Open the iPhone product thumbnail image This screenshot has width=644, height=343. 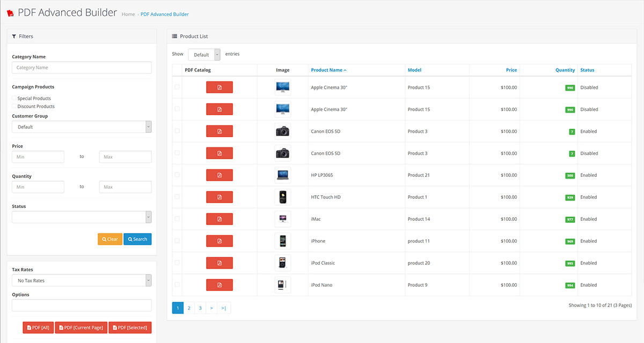pyautogui.click(x=282, y=241)
